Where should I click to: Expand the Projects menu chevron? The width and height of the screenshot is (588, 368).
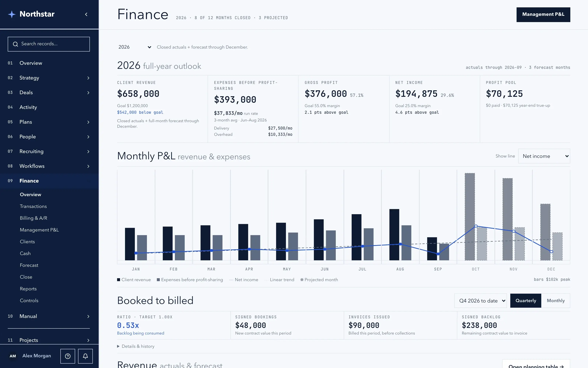point(88,340)
